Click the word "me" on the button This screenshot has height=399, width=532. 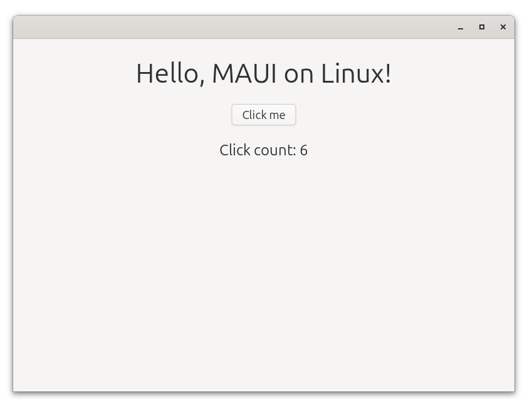[x=278, y=115]
